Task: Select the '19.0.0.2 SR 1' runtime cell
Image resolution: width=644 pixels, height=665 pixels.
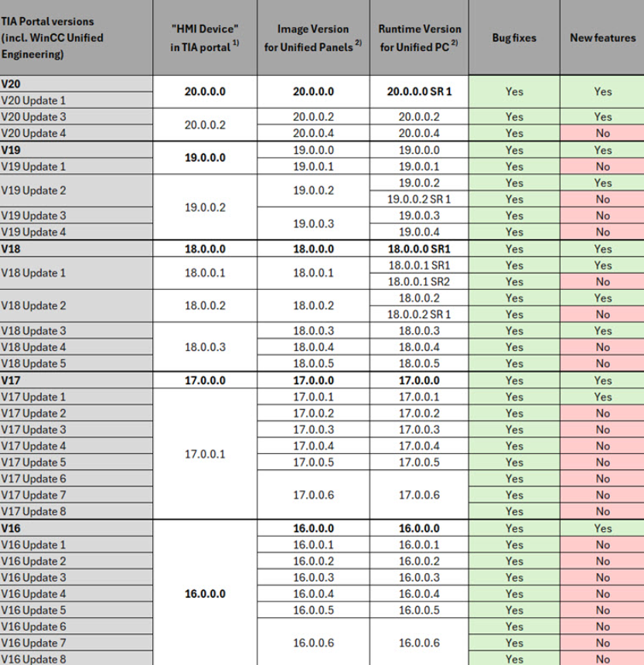Action: pyautogui.click(x=419, y=199)
